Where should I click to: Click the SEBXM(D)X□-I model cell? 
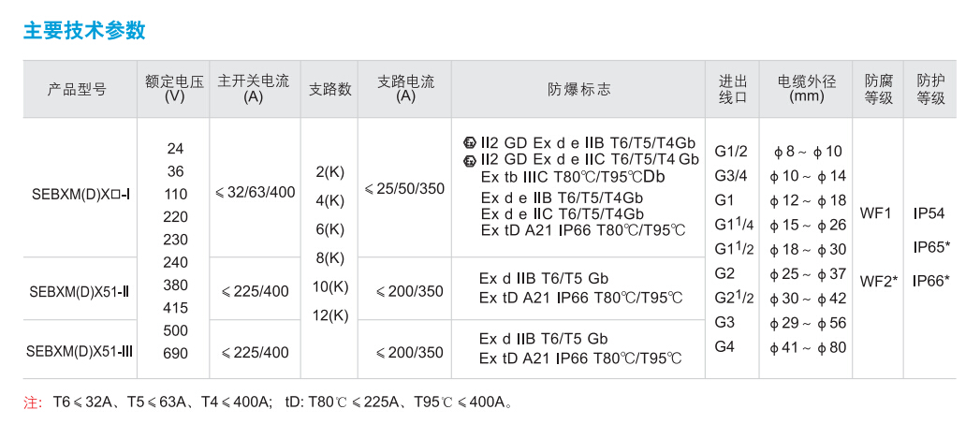pyautogui.click(x=80, y=194)
